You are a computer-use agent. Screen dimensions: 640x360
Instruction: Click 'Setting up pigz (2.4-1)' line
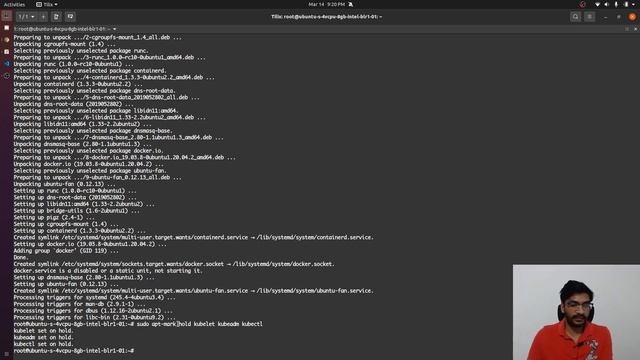click(54, 217)
